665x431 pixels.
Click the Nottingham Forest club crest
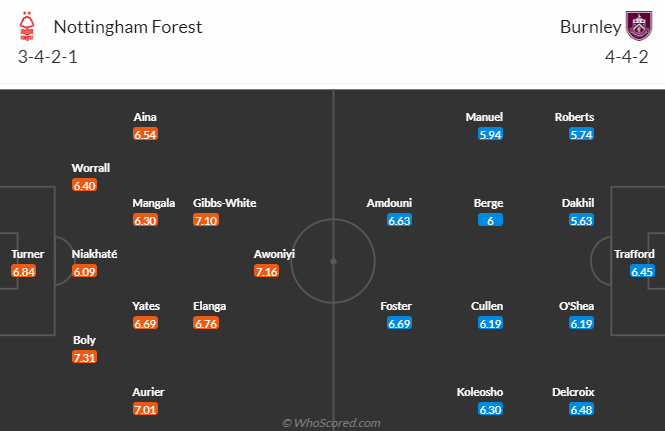pyautogui.click(x=27, y=25)
